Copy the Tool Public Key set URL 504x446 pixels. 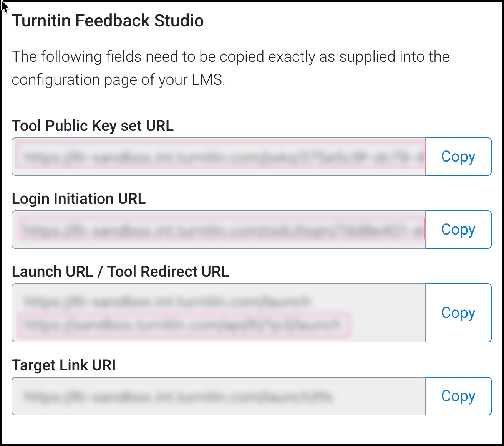(458, 157)
